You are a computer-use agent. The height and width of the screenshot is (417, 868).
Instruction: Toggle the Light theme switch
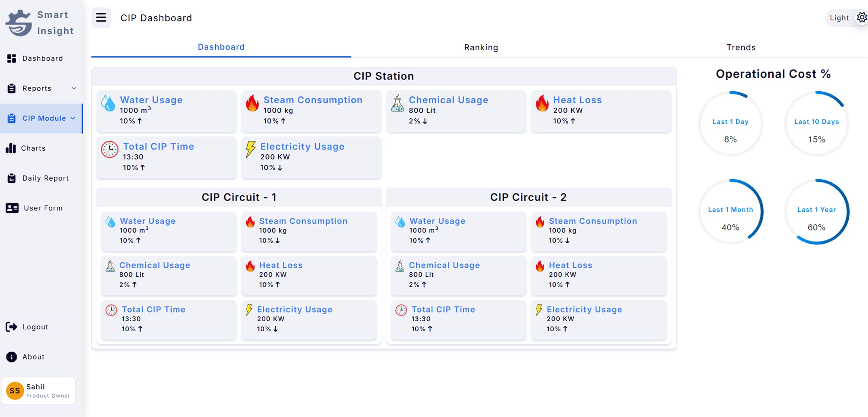click(x=839, y=18)
